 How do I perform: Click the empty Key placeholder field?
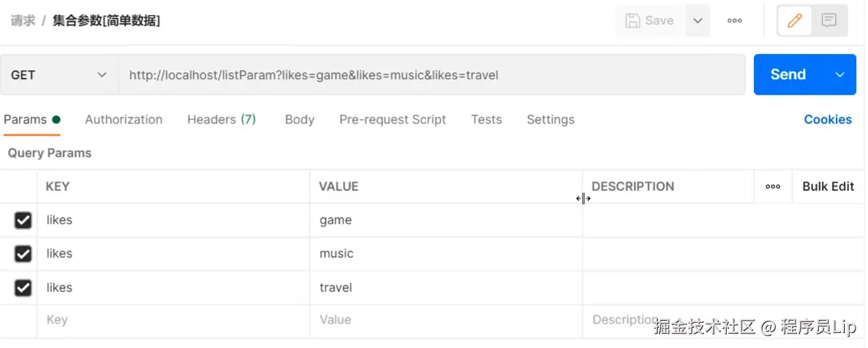coord(171,320)
